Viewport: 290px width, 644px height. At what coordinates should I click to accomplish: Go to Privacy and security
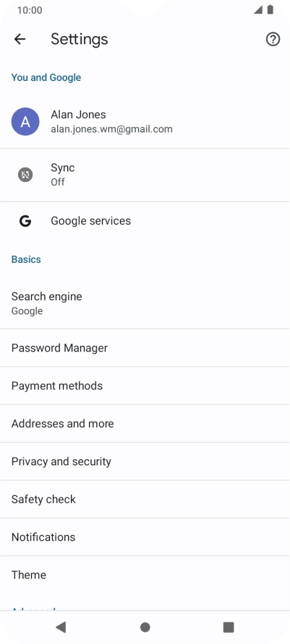pos(145,461)
